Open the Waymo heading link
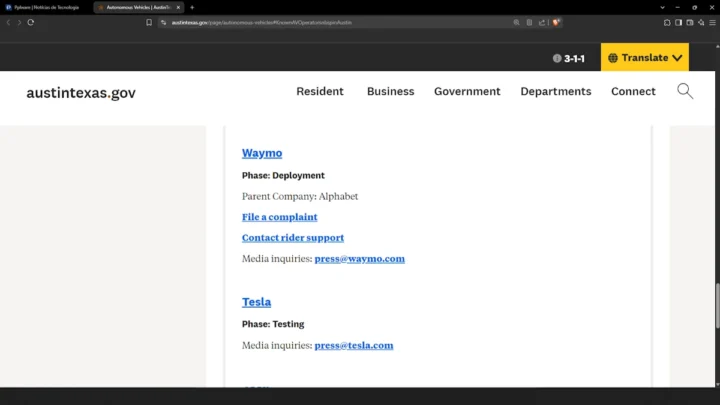Screen dimensions: 720x405 click(262, 153)
